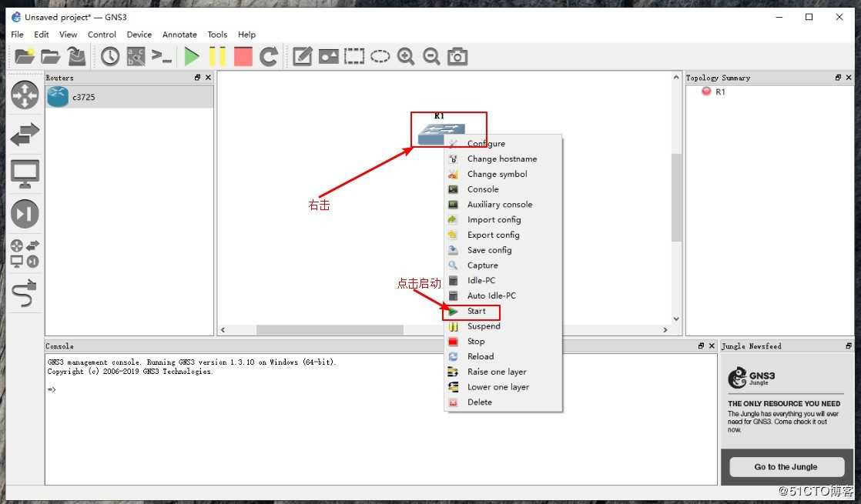The height and width of the screenshot is (504, 861).
Task: Undock the Routers panel float button
Action: (198, 77)
